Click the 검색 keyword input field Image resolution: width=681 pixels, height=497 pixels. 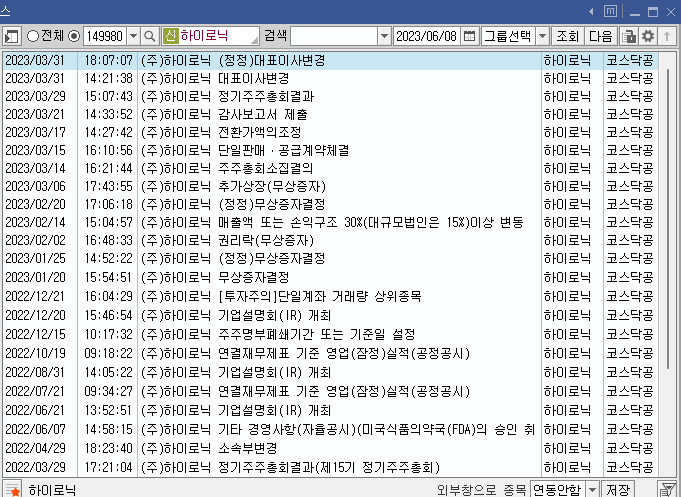(x=334, y=36)
